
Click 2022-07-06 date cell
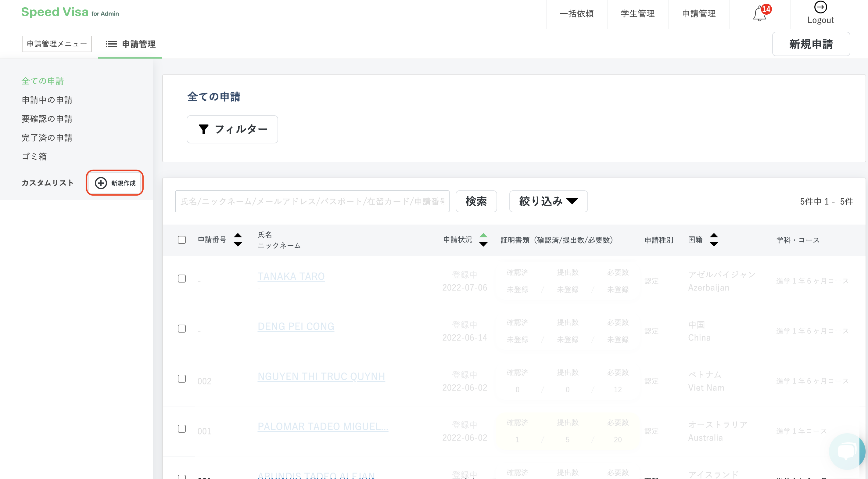tap(465, 287)
